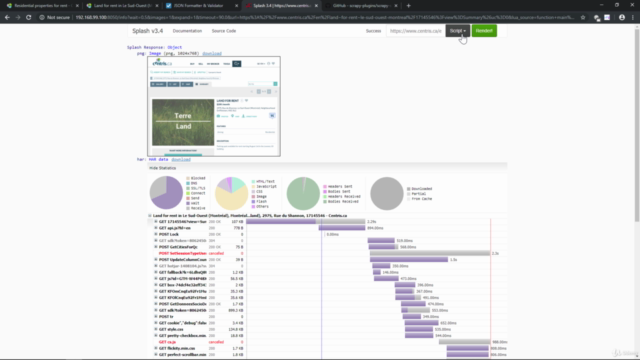Switch to Residential properties for rent tab
Screen dimensions: 640x360
42,6
